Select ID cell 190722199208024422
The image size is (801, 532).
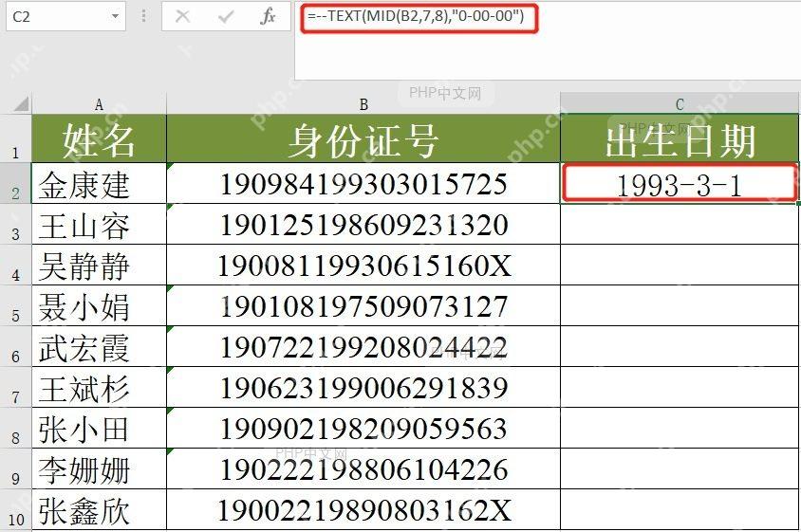pyautogui.click(x=363, y=346)
